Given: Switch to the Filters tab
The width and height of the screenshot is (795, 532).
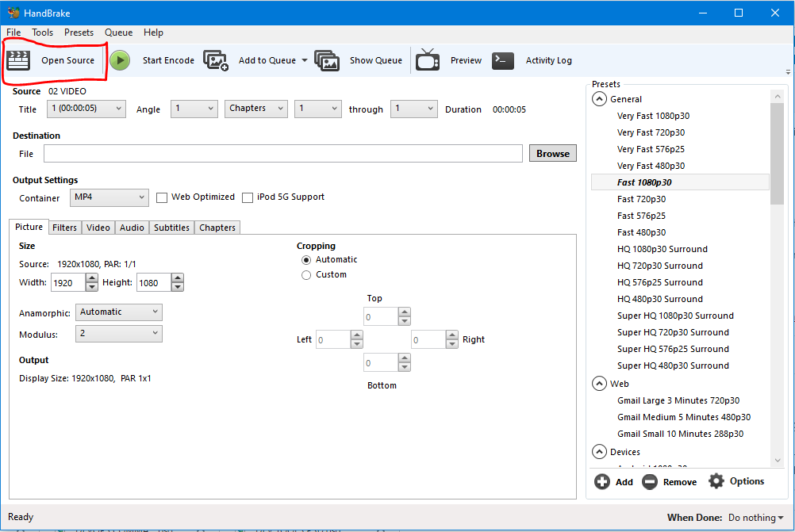Looking at the screenshot, I should 64,228.
